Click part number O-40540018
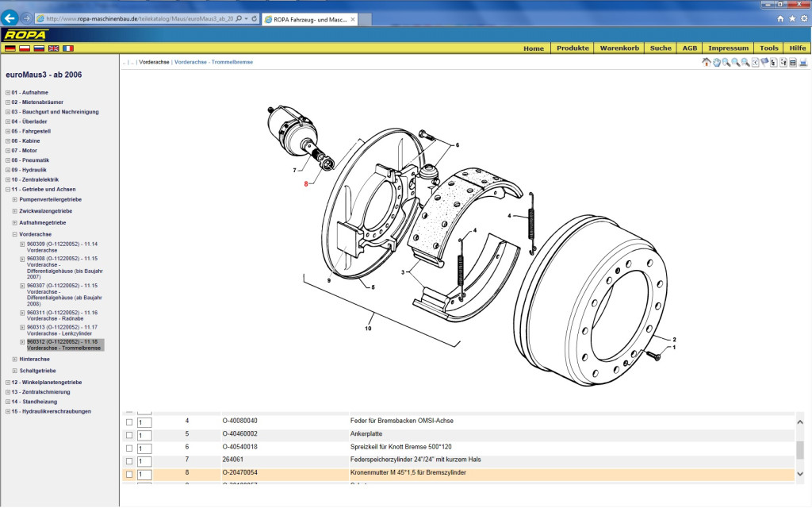 pyautogui.click(x=239, y=447)
